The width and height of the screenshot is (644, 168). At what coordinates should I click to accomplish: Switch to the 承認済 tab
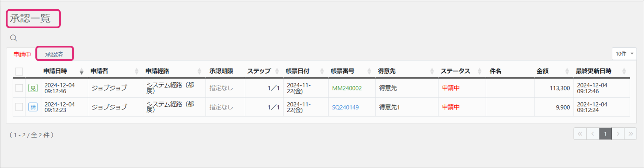point(54,54)
